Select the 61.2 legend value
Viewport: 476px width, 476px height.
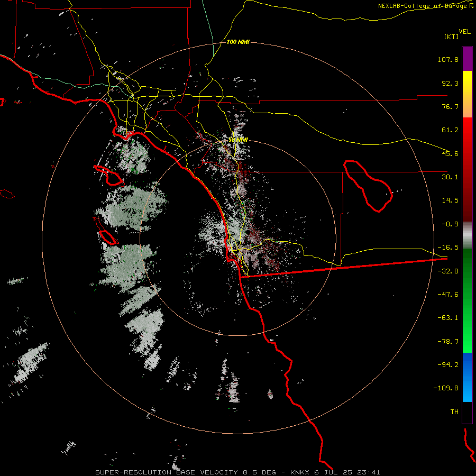click(x=450, y=130)
